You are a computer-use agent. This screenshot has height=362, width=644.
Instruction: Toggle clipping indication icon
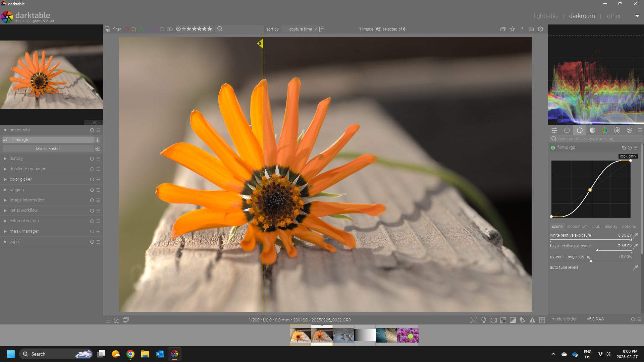(x=513, y=320)
